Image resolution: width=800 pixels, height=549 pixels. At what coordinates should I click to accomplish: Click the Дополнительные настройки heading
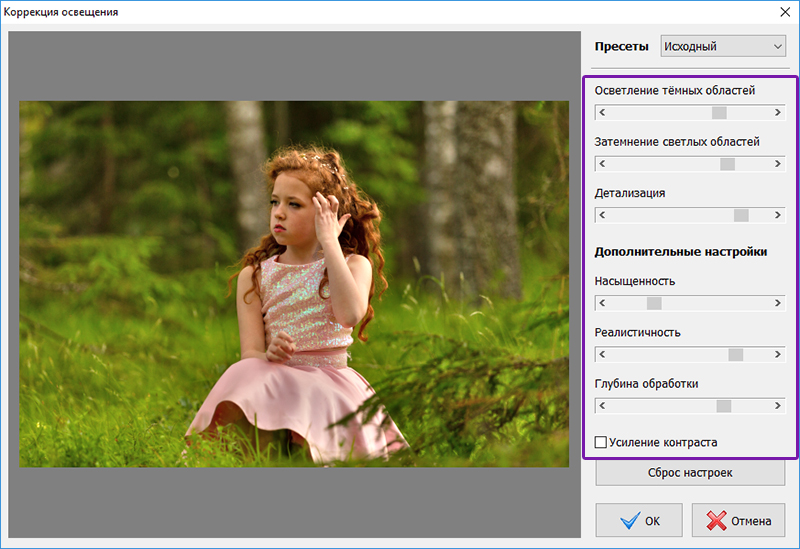(681, 252)
